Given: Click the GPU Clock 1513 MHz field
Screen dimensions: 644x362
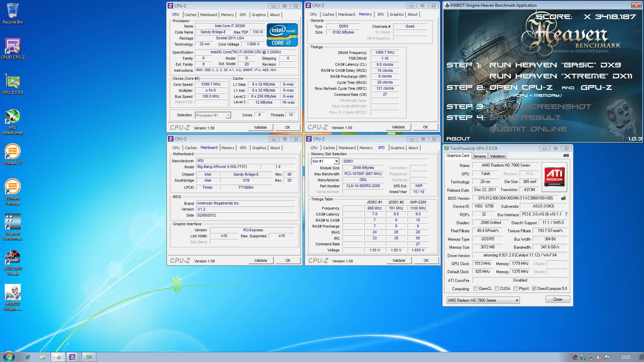Looking at the screenshot, I should pos(482,263).
